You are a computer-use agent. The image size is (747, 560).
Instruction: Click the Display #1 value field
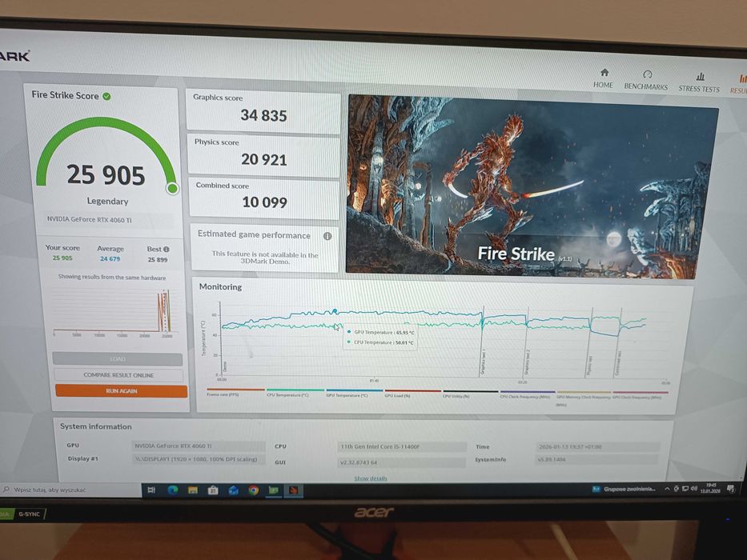[198, 459]
